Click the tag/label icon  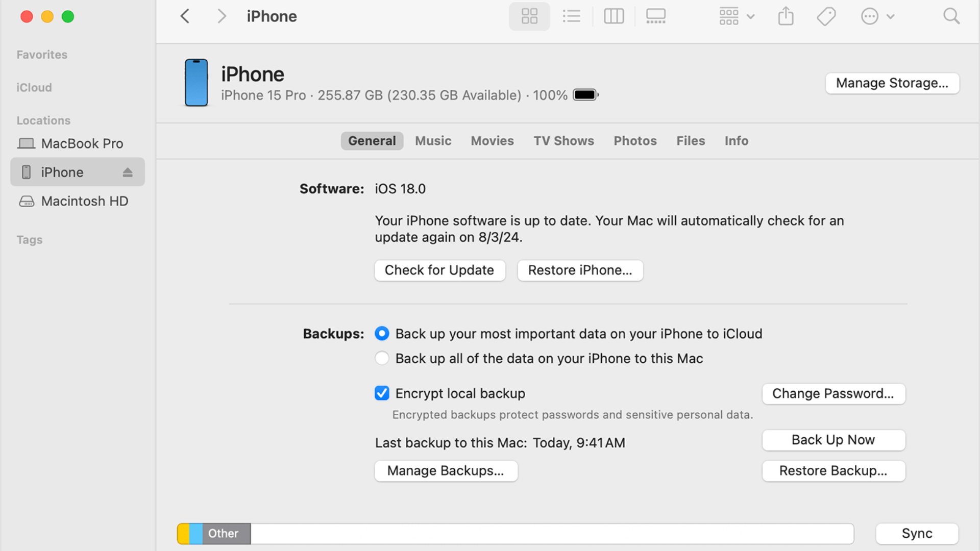[826, 17]
